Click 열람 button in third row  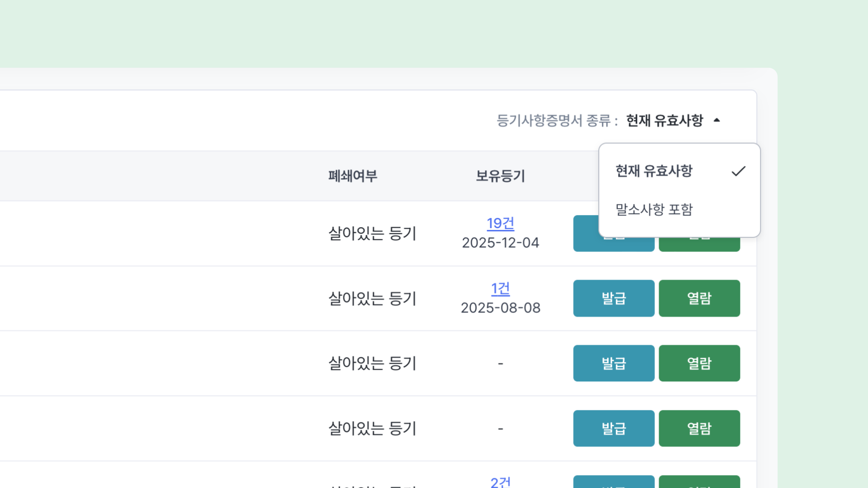(x=699, y=363)
